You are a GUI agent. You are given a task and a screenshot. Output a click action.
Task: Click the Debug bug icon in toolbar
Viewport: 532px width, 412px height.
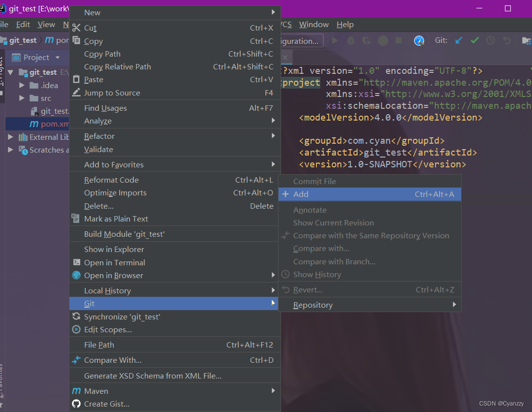[351, 41]
